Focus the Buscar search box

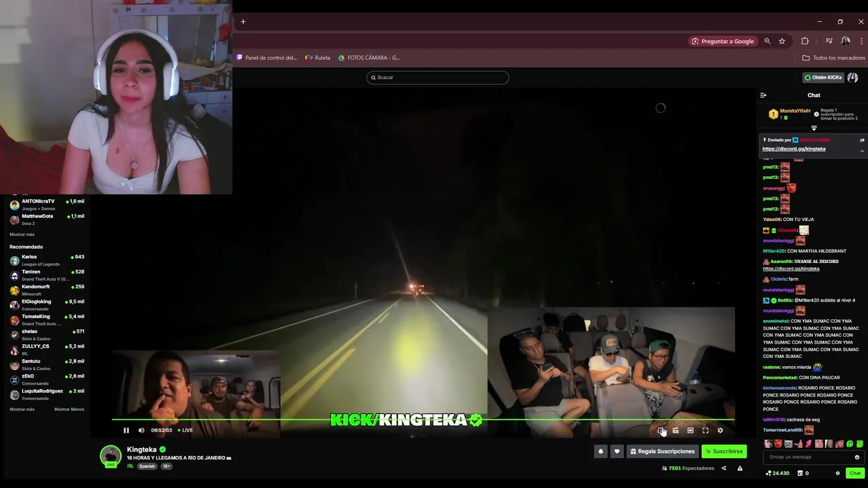pyautogui.click(x=437, y=77)
